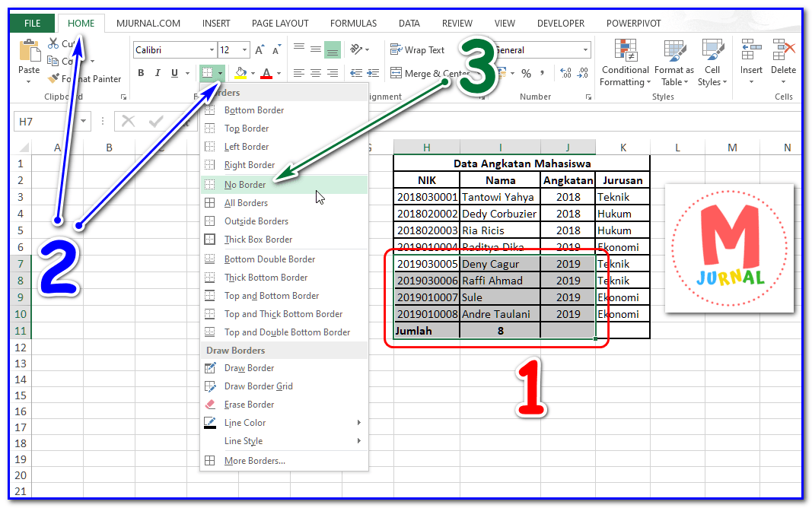
Task: Choose All Borders option
Action: [x=284, y=203]
